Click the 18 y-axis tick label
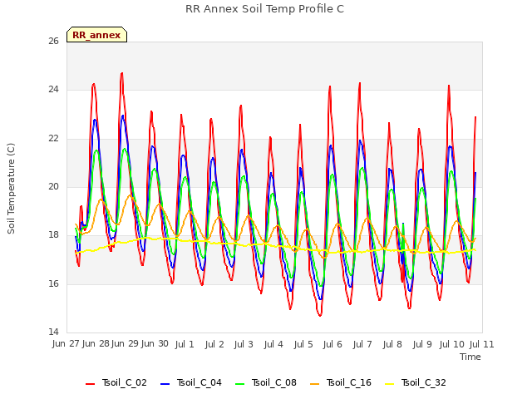 click(x=53, y=234)
